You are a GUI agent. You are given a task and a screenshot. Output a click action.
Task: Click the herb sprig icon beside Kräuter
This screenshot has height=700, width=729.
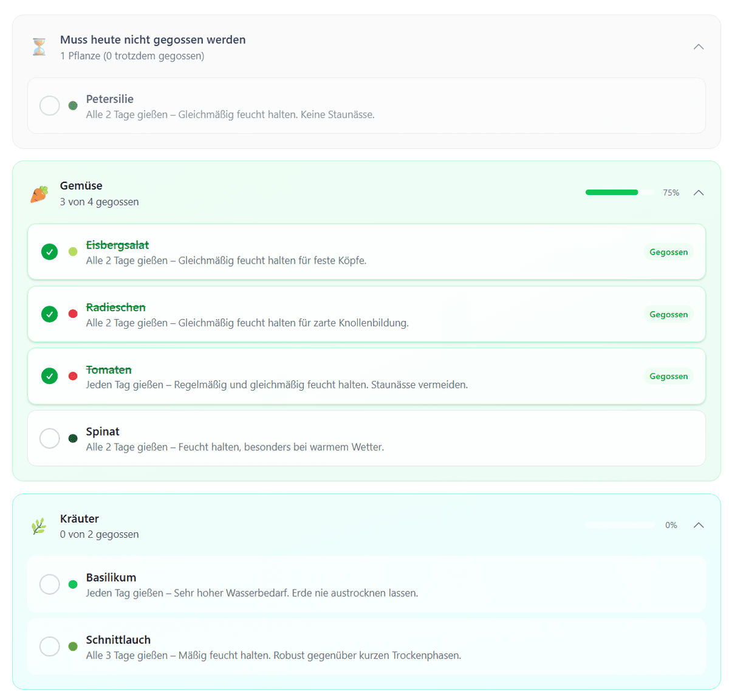[39, 526]
